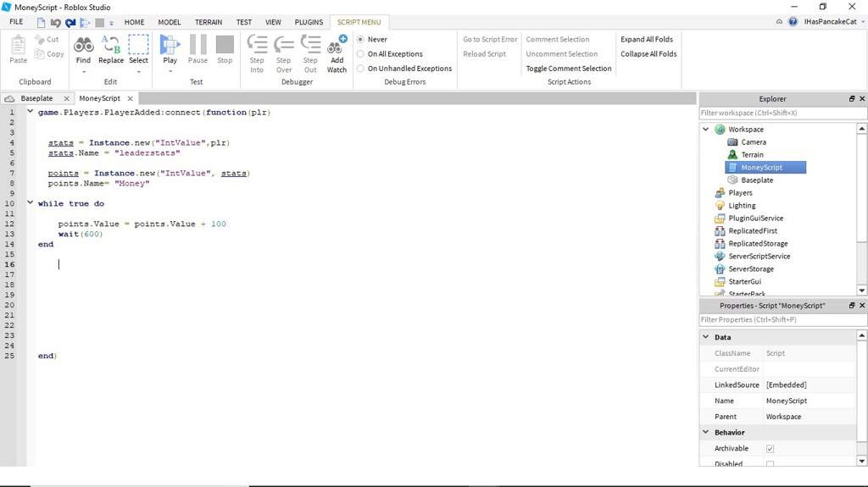Collapse the Workspace tree node
Image resolution: width=868 pixels, height=487 pixels.
tap(706, 130)
